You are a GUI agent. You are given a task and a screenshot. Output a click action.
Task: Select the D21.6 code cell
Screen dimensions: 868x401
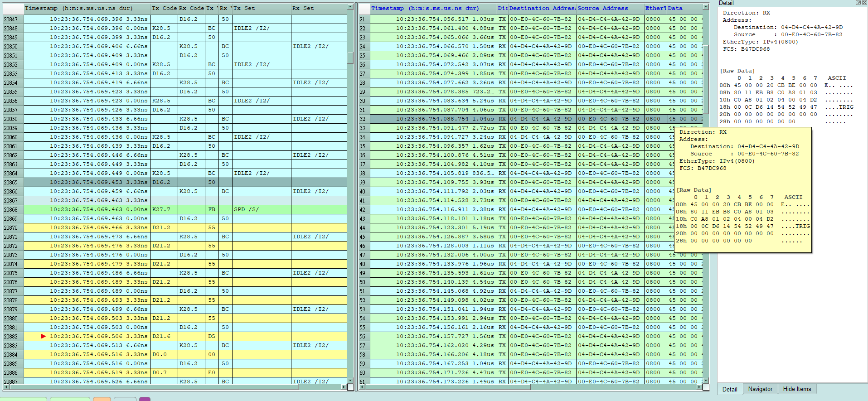point(164,336)
